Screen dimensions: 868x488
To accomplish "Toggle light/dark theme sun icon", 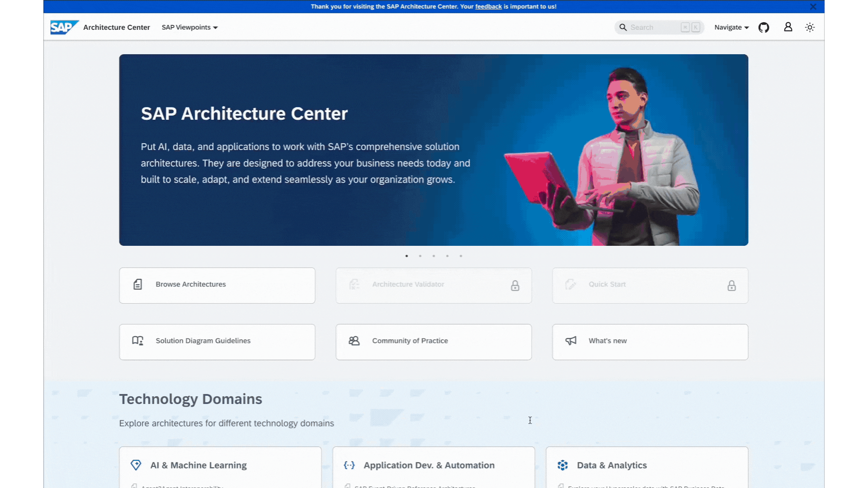I will pyautogui.click(x=810, y=28).
